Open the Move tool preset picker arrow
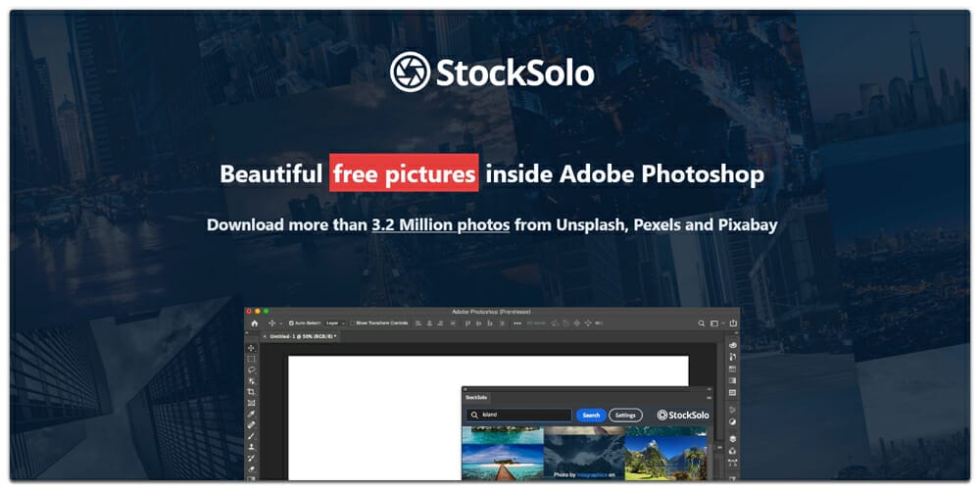This screenshot has height=490, width=980. point(280,323)
